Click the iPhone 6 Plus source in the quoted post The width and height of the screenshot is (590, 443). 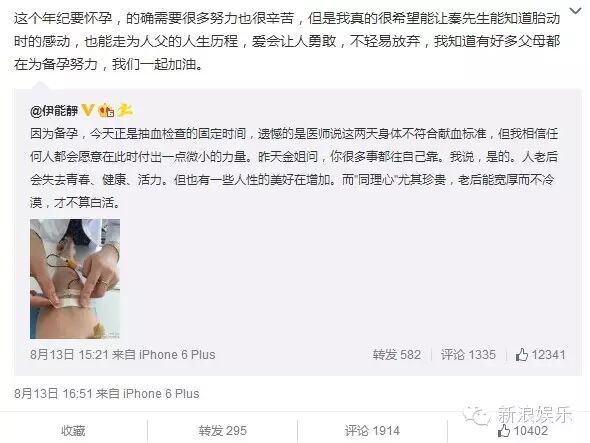(177, 355)
